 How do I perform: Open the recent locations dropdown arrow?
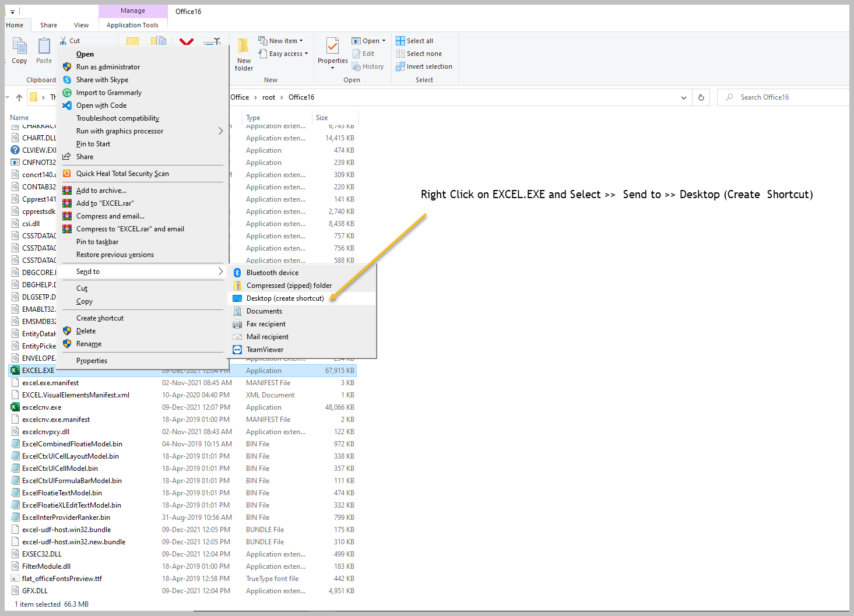[x=8, y=97]
